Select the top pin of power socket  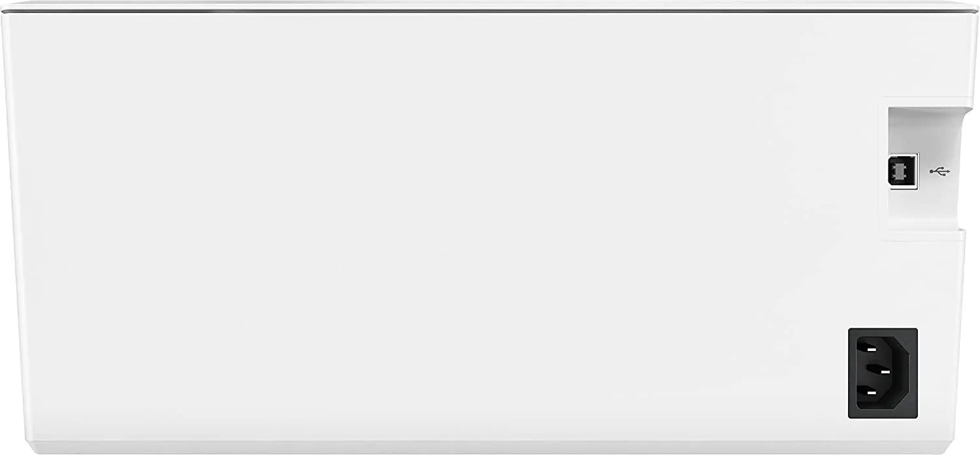click(x=872, y=348)
